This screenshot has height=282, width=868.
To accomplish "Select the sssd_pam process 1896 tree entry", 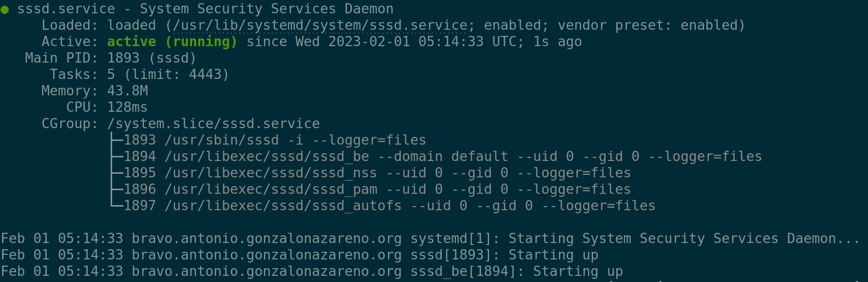I will tap(377, 190).
